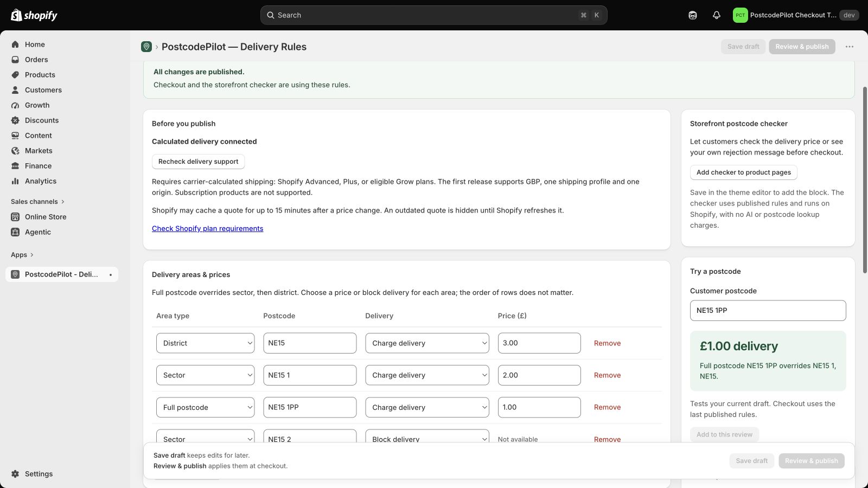This screenshot has height=488, width=868.
Task: Click the pin dot beside PostcodePilot app
Action: (x=111, y=275)
